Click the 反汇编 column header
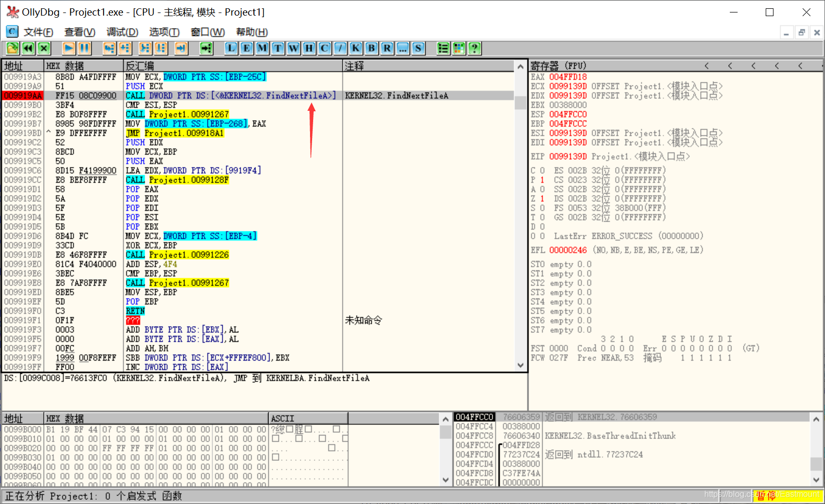This screenshot has width=825, height=504. point(233,66)
